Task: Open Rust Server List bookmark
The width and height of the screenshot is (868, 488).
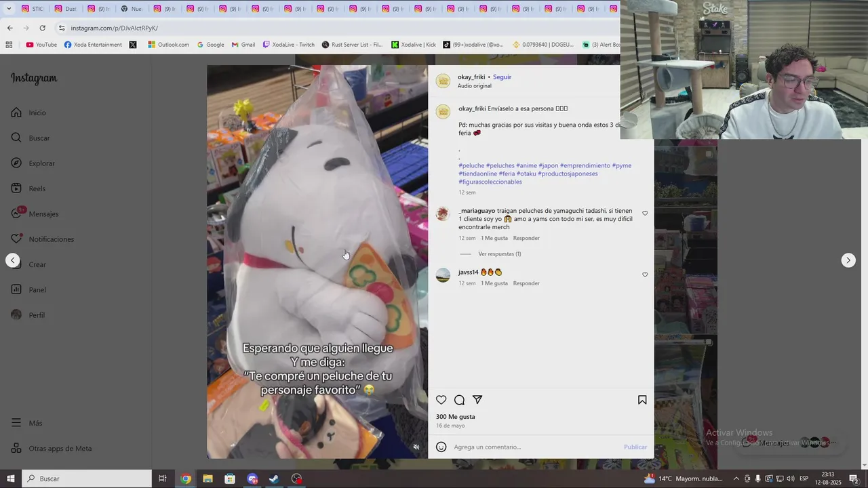Action: [352, 45]
